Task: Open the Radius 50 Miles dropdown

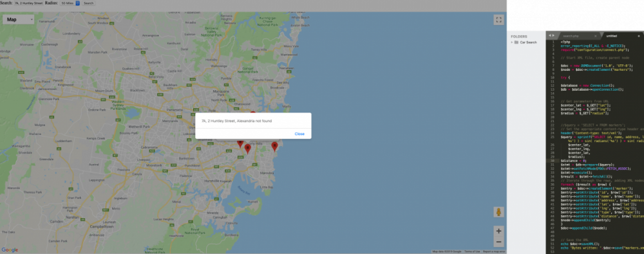Action: click(70, 3)
